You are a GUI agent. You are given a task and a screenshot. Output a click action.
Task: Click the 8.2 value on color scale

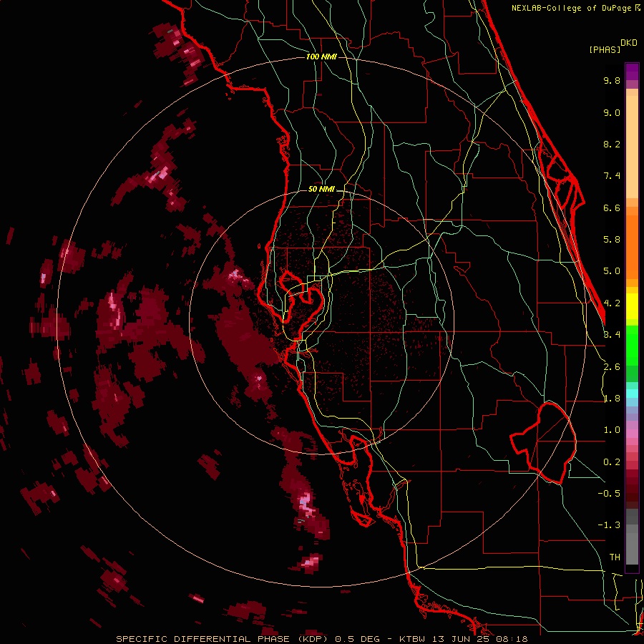(612, 144)
